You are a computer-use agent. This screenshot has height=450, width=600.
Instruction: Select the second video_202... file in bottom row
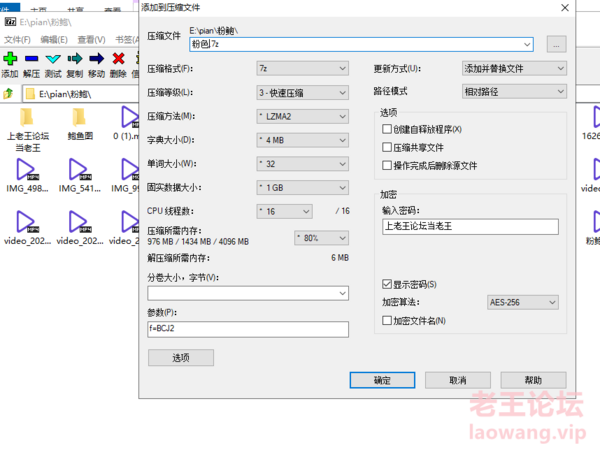click(x=80, y=228)
